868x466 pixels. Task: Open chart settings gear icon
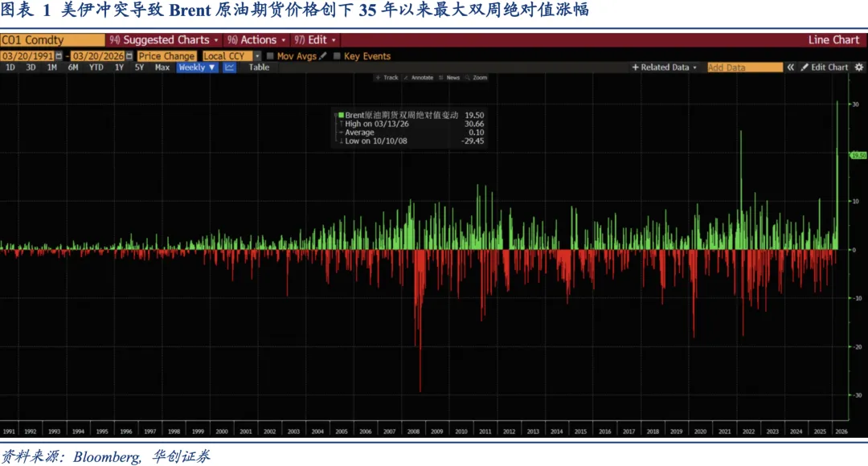click(x=858, y=67)
